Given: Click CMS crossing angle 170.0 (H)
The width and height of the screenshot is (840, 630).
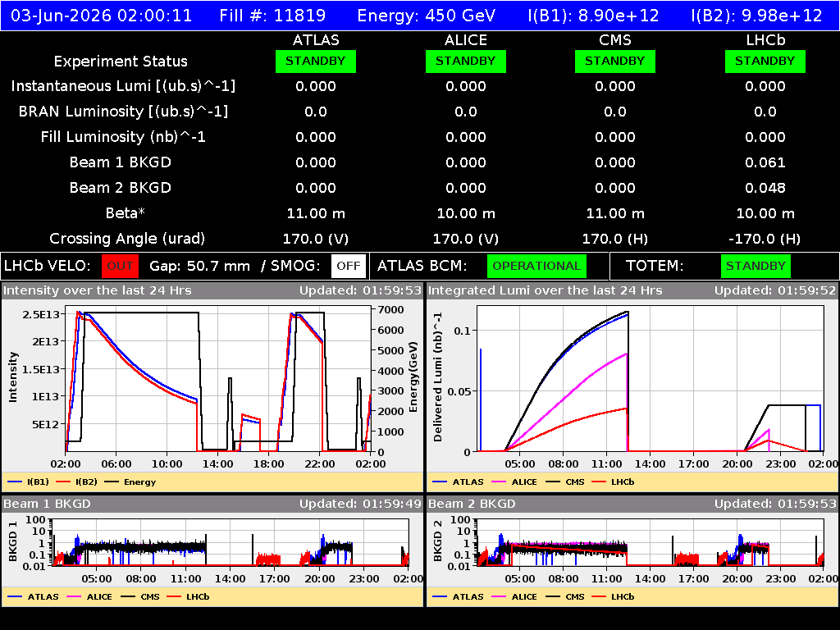Looking at the screenshot, I should click(x=615, y=239).
